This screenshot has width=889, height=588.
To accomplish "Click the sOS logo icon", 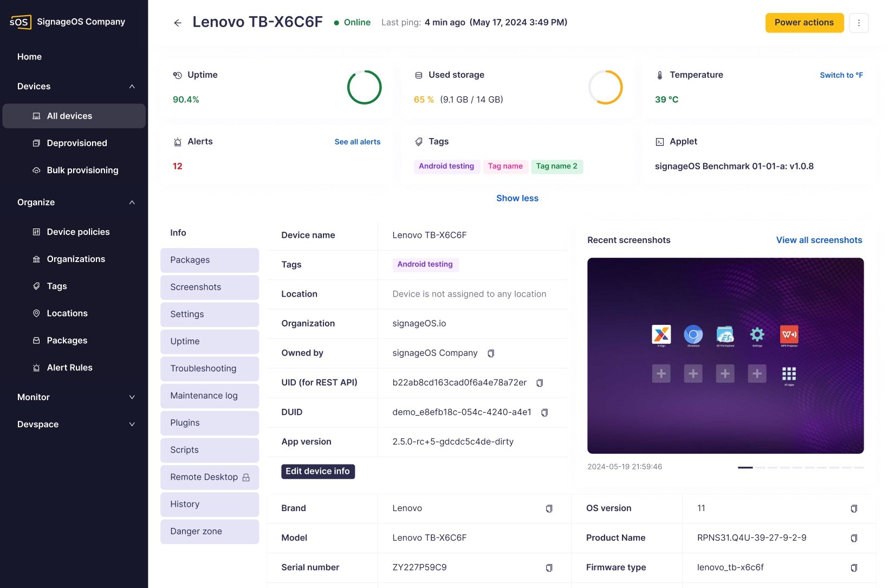I will point(20,22).
